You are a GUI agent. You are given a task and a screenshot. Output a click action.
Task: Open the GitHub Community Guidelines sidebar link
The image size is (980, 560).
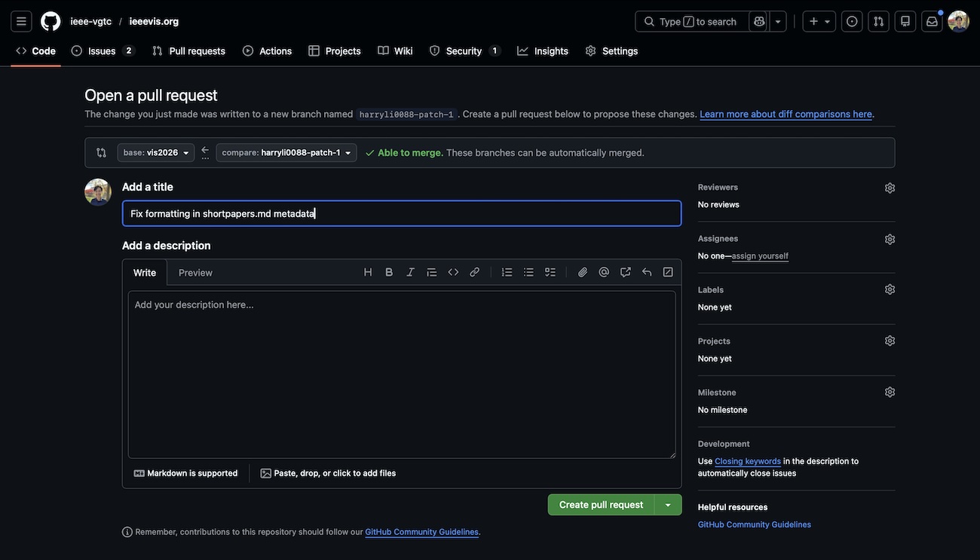point(754,525)
